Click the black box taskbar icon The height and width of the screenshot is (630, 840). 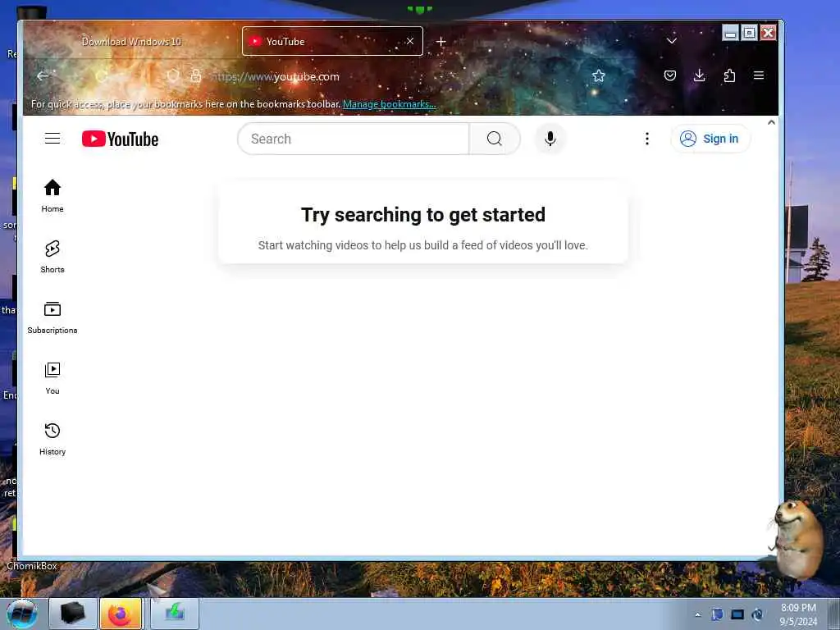[73, 614]
